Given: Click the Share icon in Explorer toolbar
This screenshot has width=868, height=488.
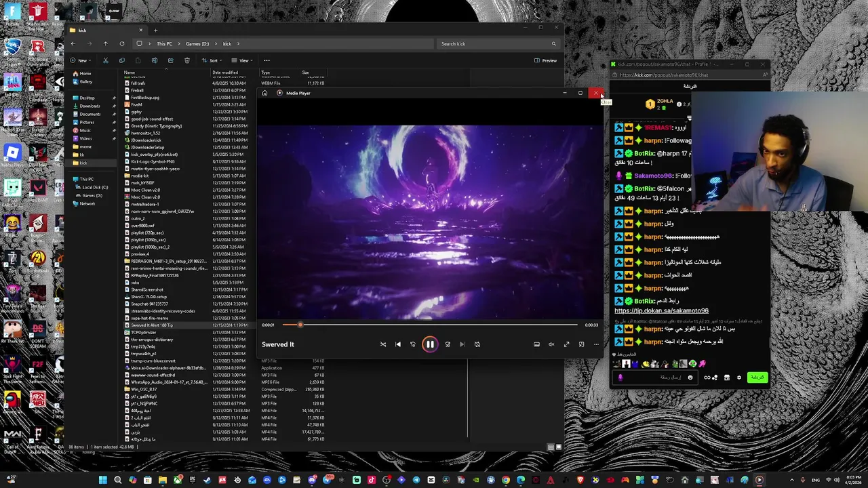Looking at the screenshot, I should point(170,60).
